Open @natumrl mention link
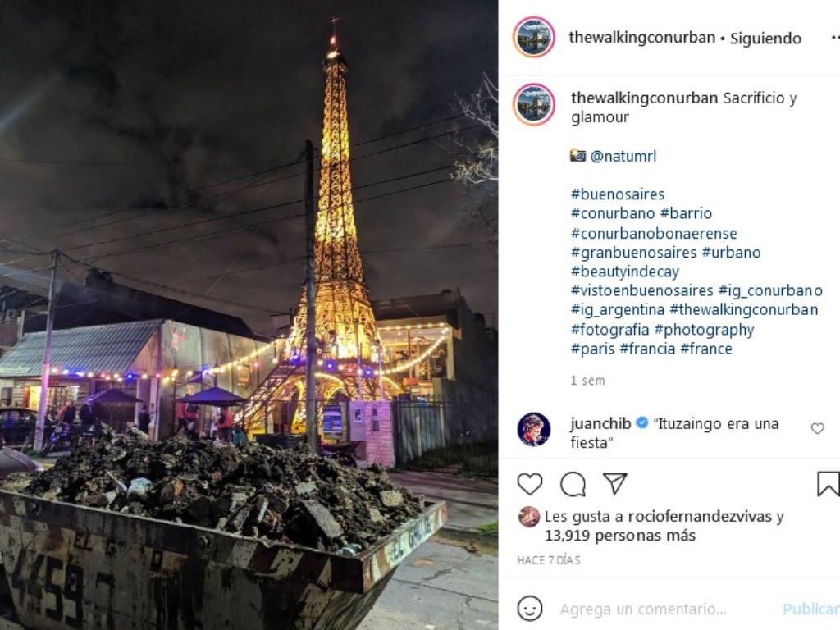The height and width of the screenshot is (630, 840). (x=623, y=156)
